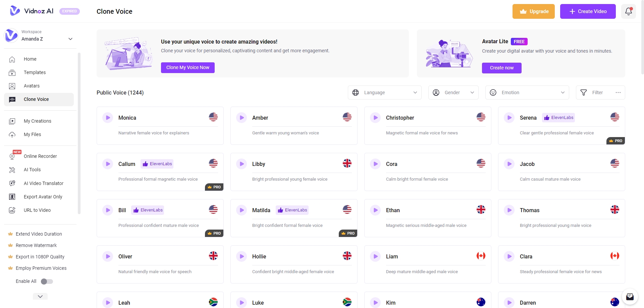Click the UK flag on Libby card
Screen dimensions: 644x308
pyautogui.click(x=347, y=163)
